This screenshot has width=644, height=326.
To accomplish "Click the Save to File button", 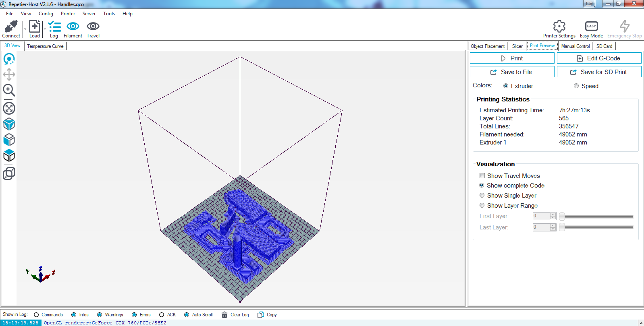I will tap(512, 72).
